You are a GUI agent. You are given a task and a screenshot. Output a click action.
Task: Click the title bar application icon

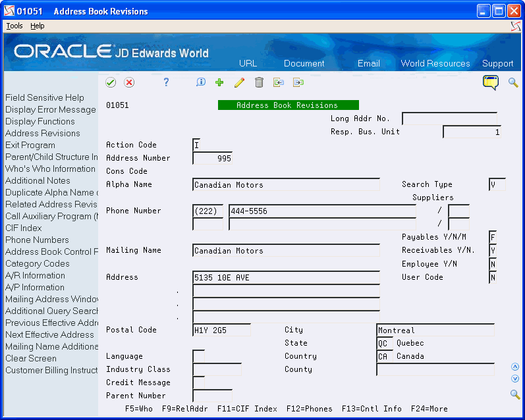tap(9, 11)
